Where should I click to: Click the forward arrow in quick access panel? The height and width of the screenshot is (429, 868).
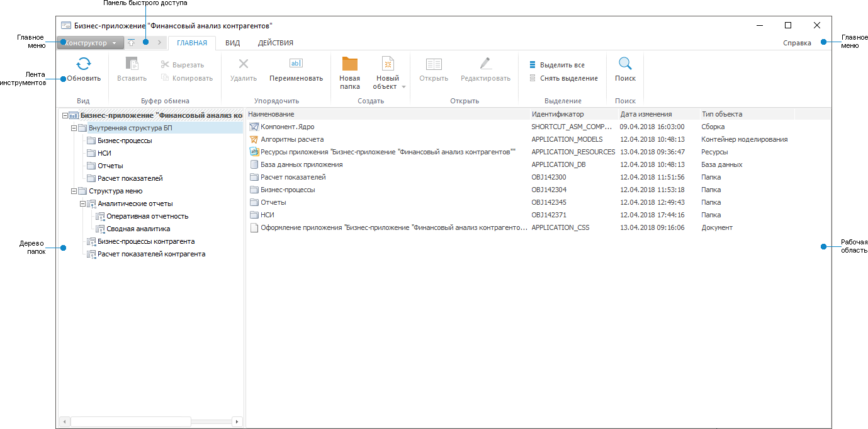coord(159,43)
